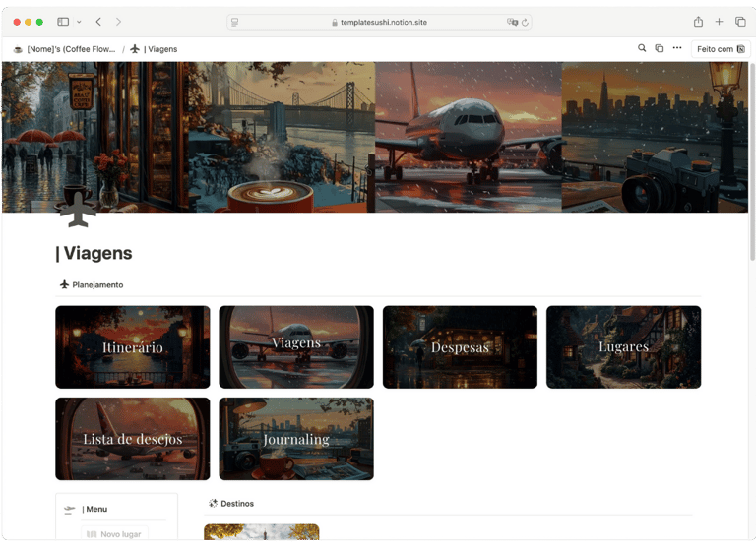Open the three-dots more menu
This screenshot has height=554, width=756.
click(677, 48)
